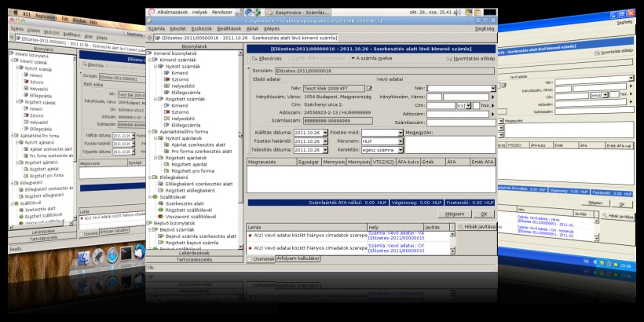The width and height of the screenshot is (644, 322).
Task: Center window: click Mégsem button
Action: (x=454, y=214)
